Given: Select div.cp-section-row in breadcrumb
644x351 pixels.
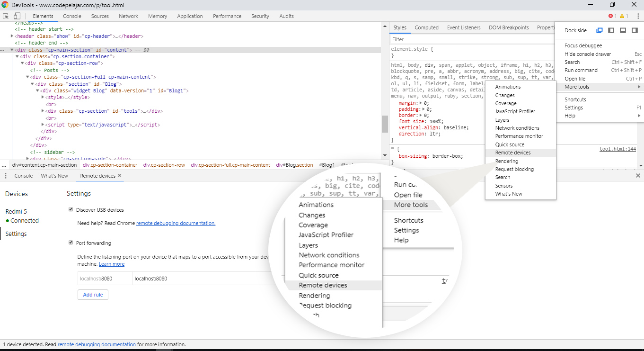Looking at the screenshot, I should (x=164, y=165).
